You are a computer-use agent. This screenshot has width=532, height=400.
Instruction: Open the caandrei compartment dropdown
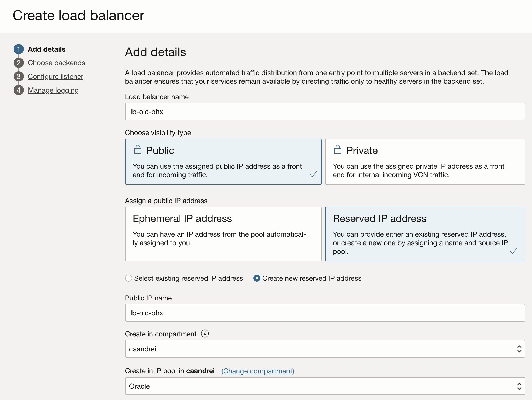[325, 349]
